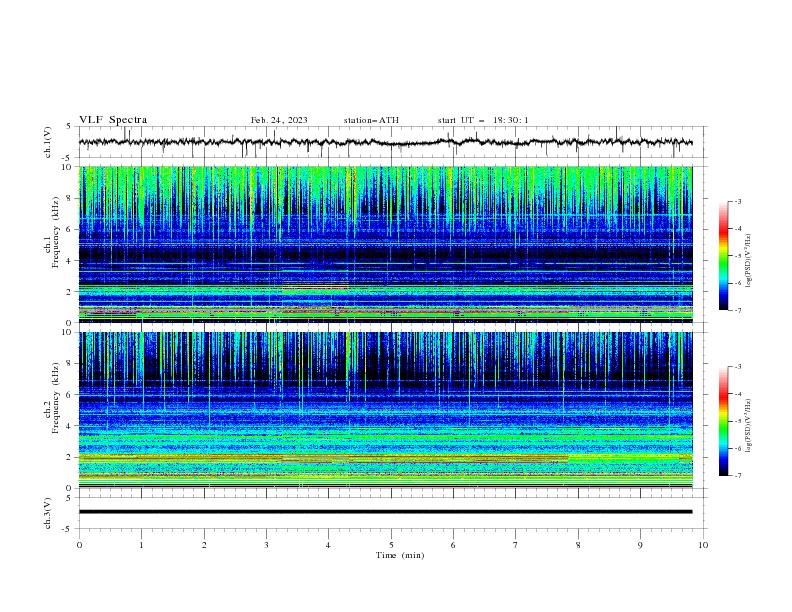Click inside the ch.1 spectrogram panel
The width and height of the screenshot is (792, 612).
[x=385, y=244]
